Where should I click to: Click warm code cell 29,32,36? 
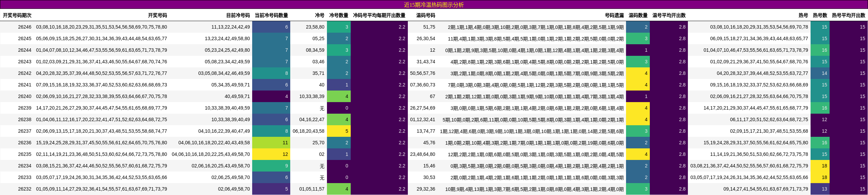coord(426,189)
